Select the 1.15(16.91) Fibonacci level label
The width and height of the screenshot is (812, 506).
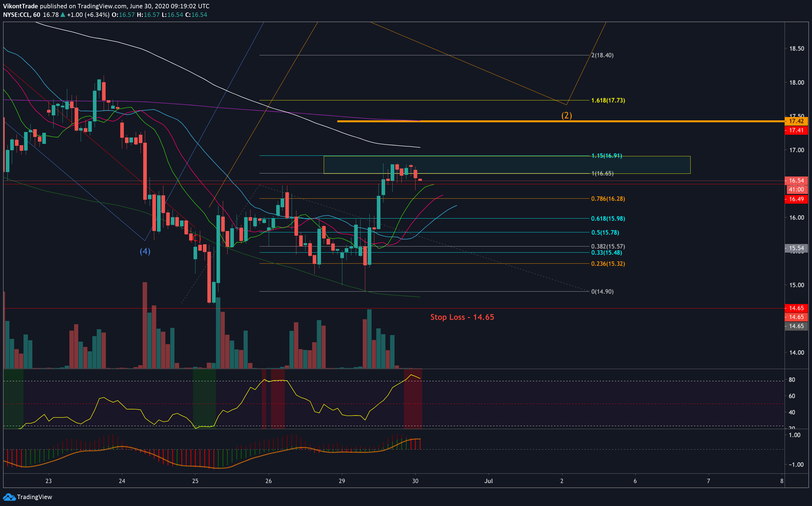click(x=607, y=155)
